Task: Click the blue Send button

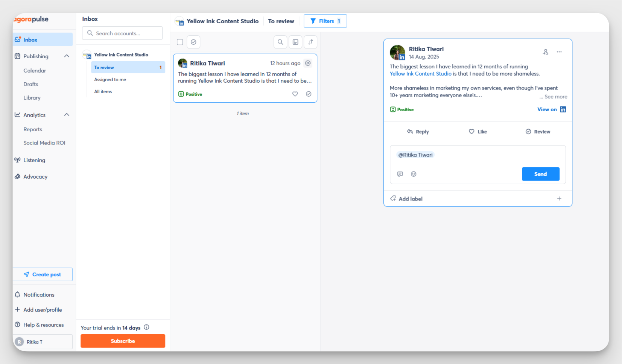Action: click(x=541, y=174)
